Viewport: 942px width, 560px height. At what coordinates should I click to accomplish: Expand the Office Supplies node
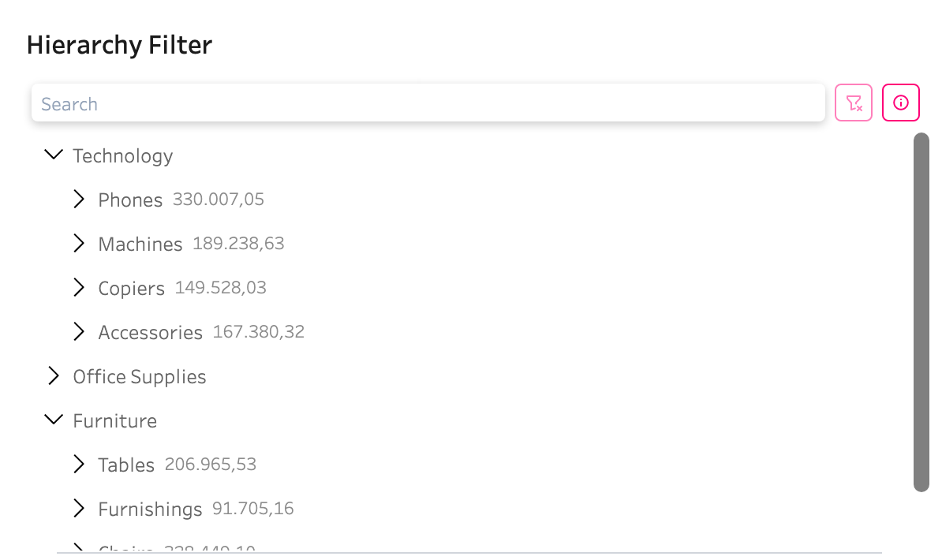coord(54,376)
